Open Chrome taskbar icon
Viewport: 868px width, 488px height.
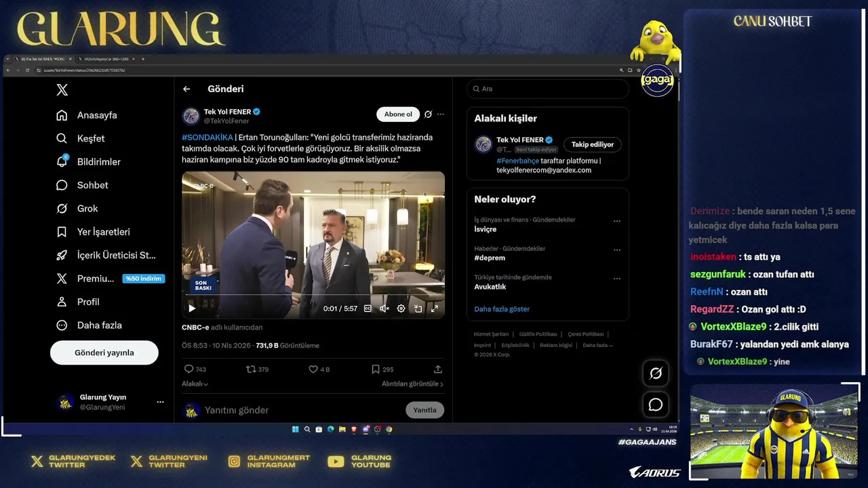[389, 429]
